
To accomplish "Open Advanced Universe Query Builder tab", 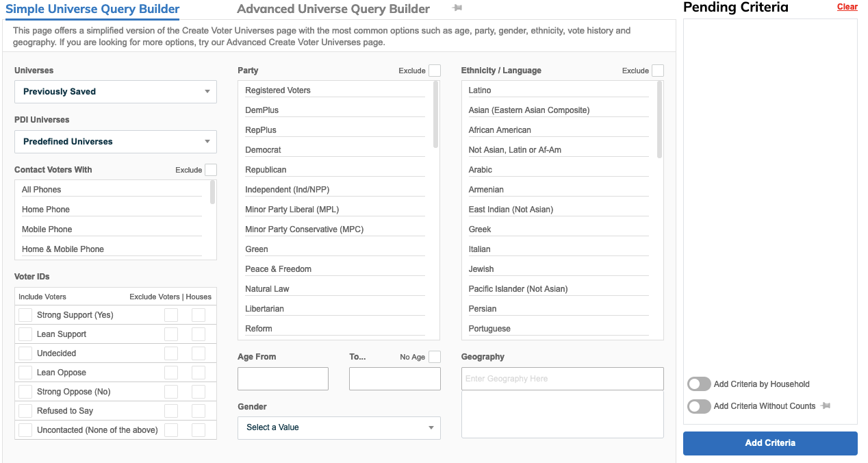I will (x=333, y=9).
